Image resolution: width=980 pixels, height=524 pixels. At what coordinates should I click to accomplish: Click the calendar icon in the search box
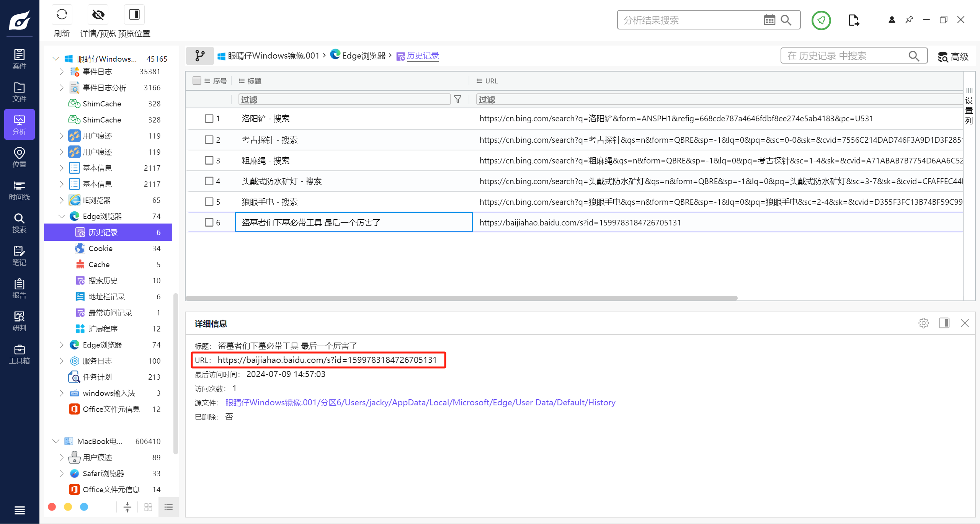click(x=769, y=20)
